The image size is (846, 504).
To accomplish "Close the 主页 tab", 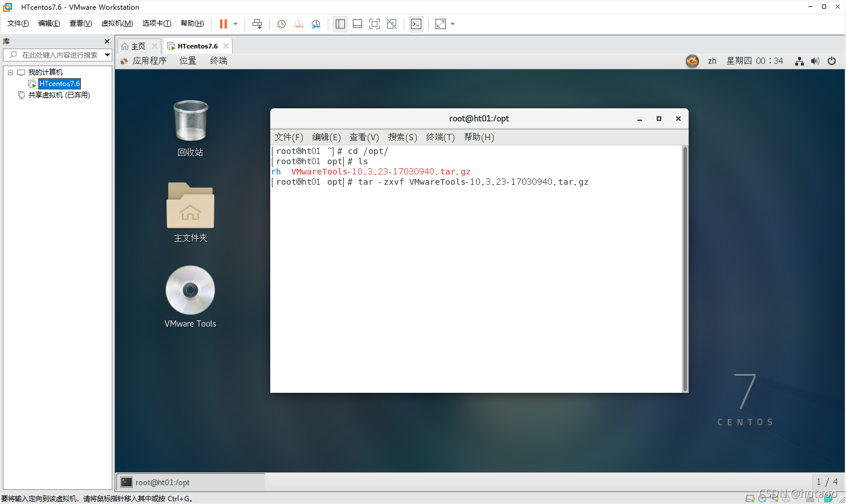I will (x=154, y=46).
